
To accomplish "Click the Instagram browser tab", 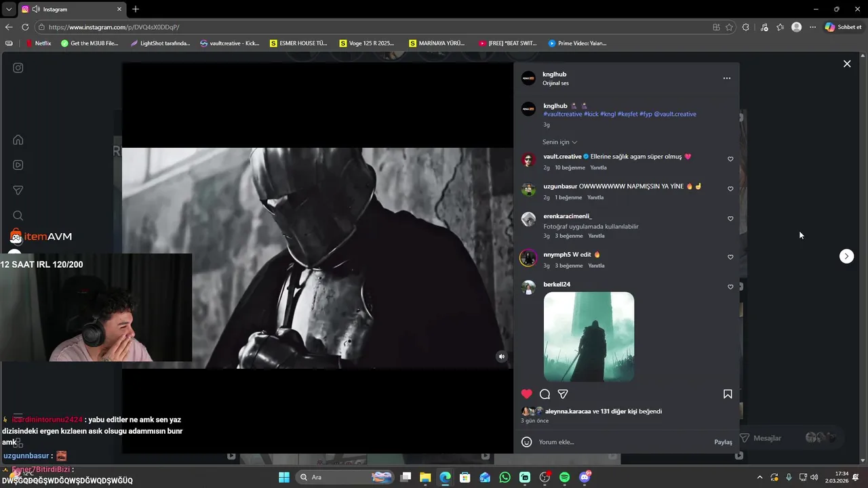I will point(71,9).
